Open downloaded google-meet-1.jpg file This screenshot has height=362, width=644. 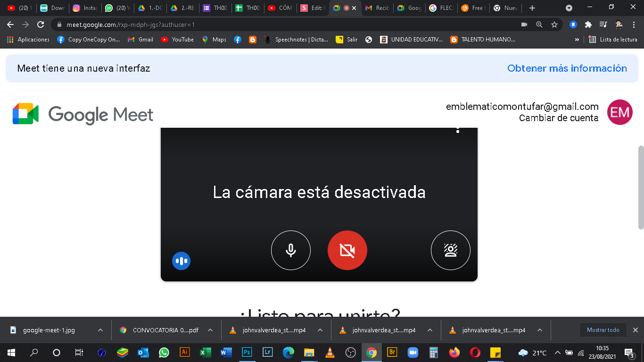(x=49, y=330)
